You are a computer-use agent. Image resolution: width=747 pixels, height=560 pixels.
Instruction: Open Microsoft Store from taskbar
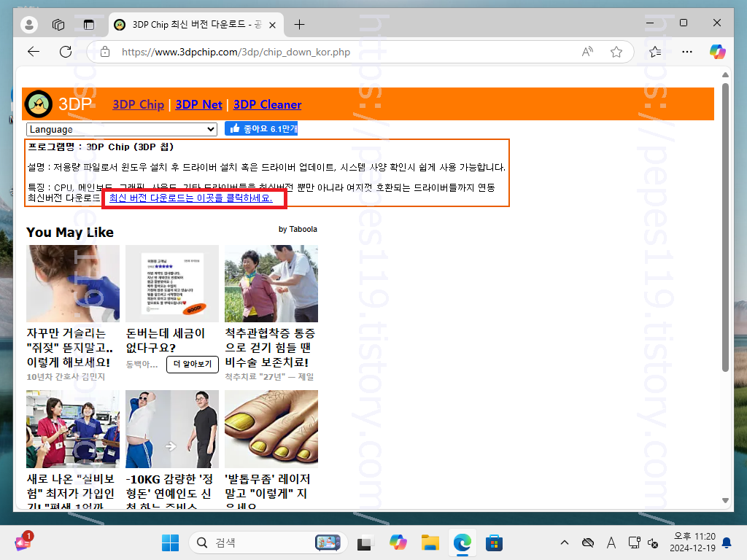point(494,542)
